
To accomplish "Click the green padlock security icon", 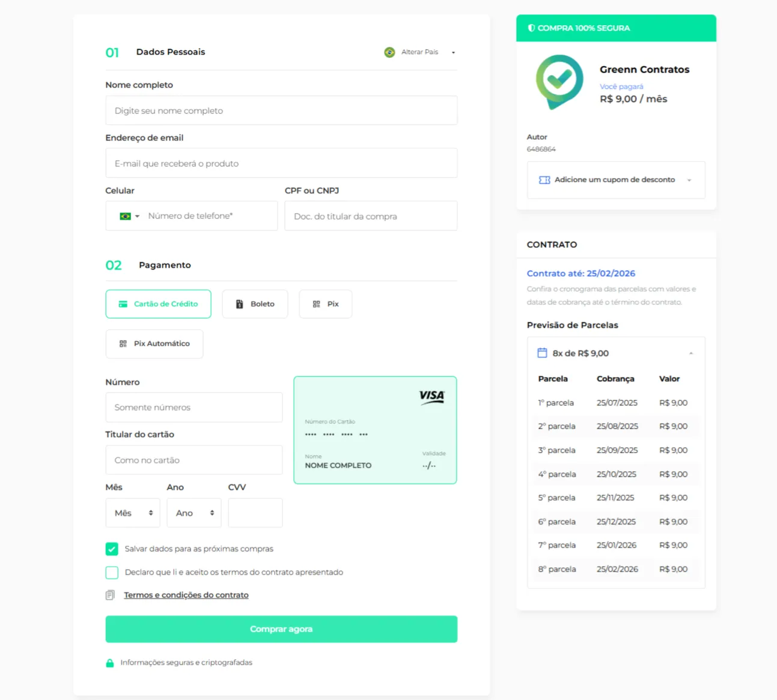I will coord(110,663).
